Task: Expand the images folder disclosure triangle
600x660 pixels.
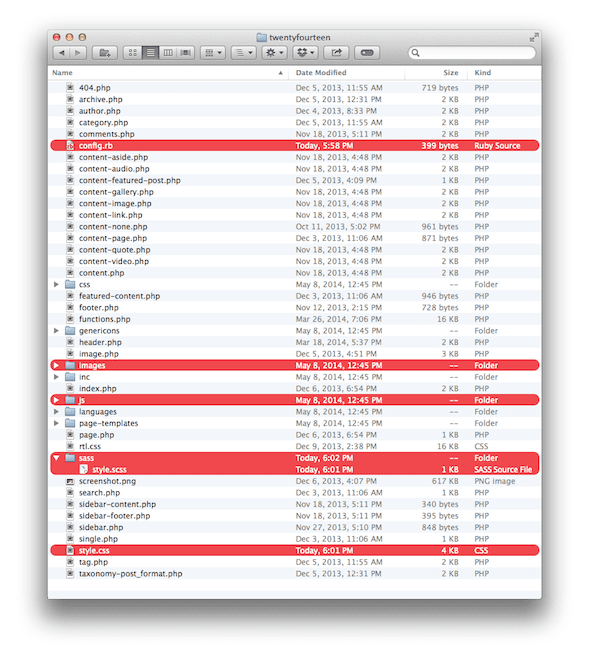Action: tap(56, 365)
